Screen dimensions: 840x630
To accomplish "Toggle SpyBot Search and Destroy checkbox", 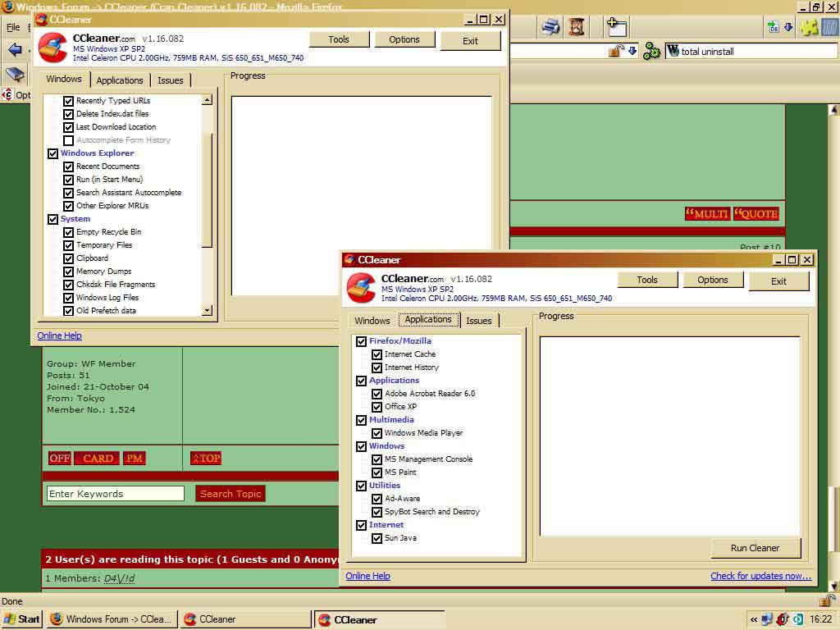I will coord(377,512).
